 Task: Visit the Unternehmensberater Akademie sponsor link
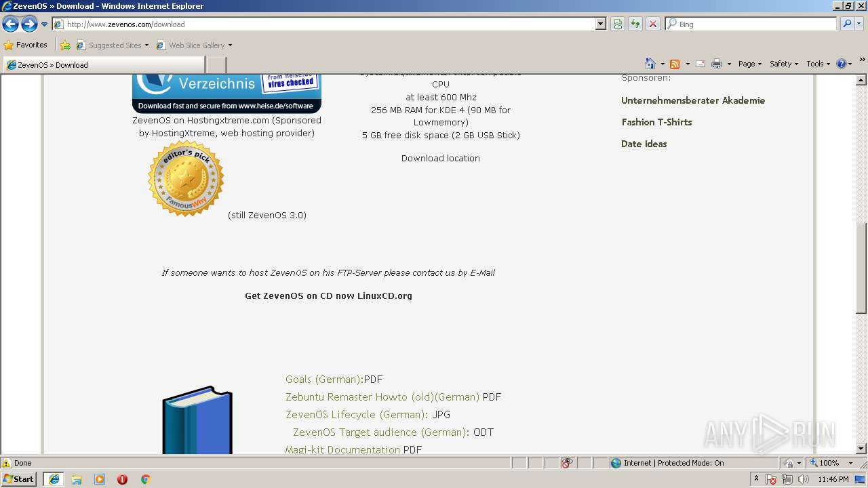(693, 100)
